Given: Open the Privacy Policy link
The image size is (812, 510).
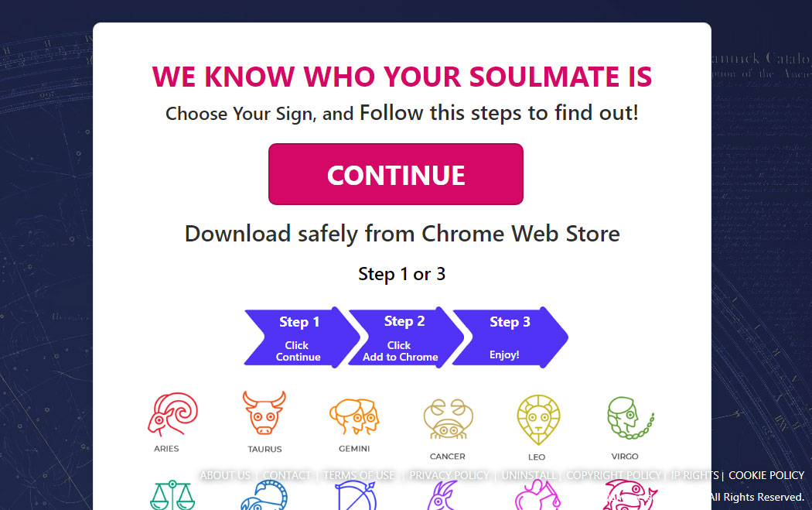Looking at the screenshot, I should pos(449,475).
